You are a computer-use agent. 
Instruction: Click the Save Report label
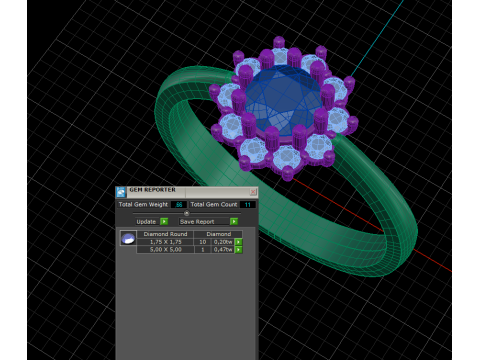[197, 222]
